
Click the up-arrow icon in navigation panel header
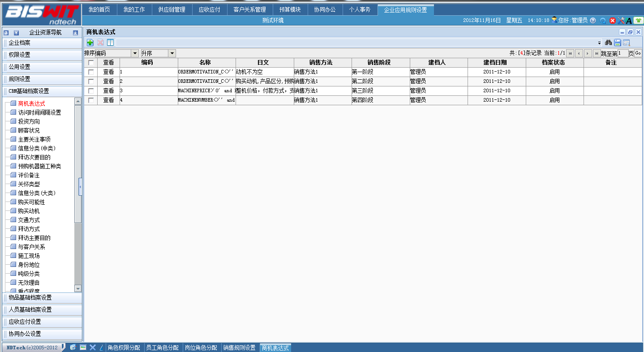(x=16, y=33)
